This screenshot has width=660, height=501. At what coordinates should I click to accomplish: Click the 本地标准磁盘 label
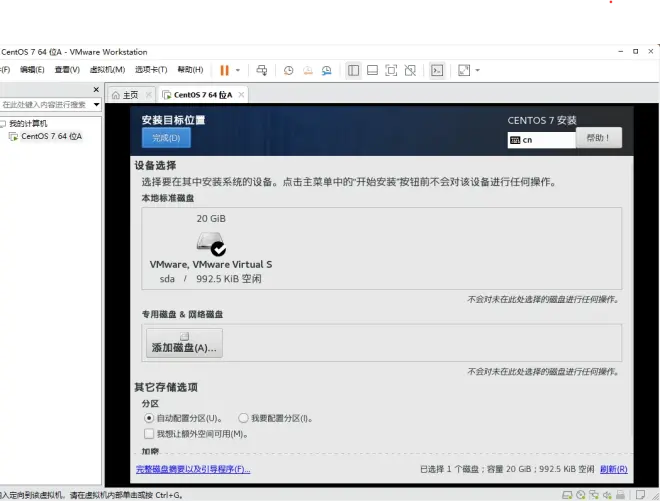click(168, 198)
